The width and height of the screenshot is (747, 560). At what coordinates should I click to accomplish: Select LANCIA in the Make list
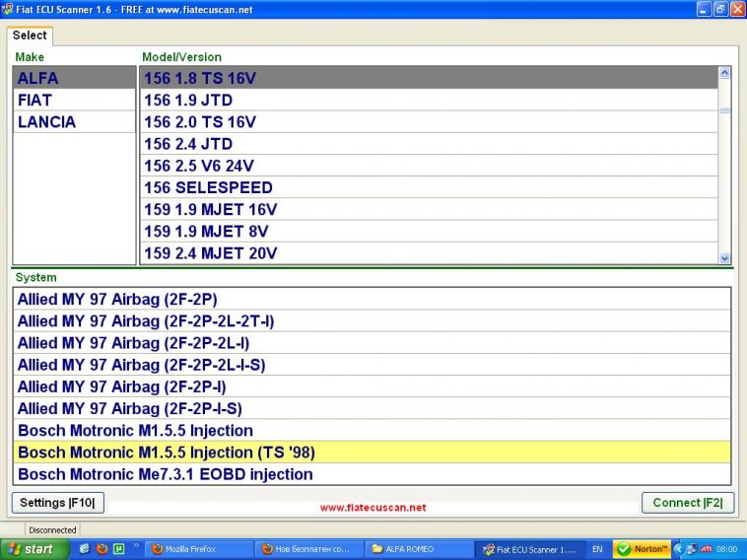74,122
